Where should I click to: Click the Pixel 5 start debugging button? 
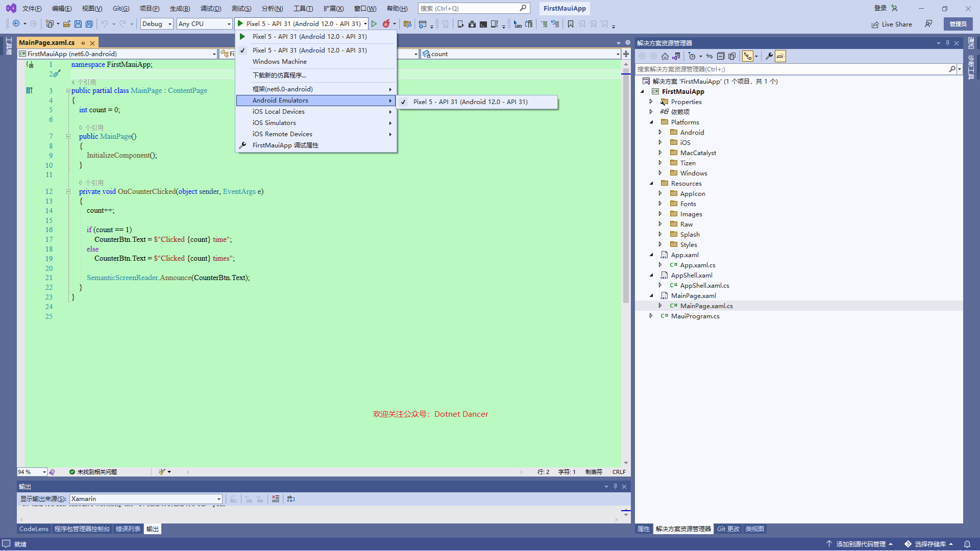click(299, 24)
